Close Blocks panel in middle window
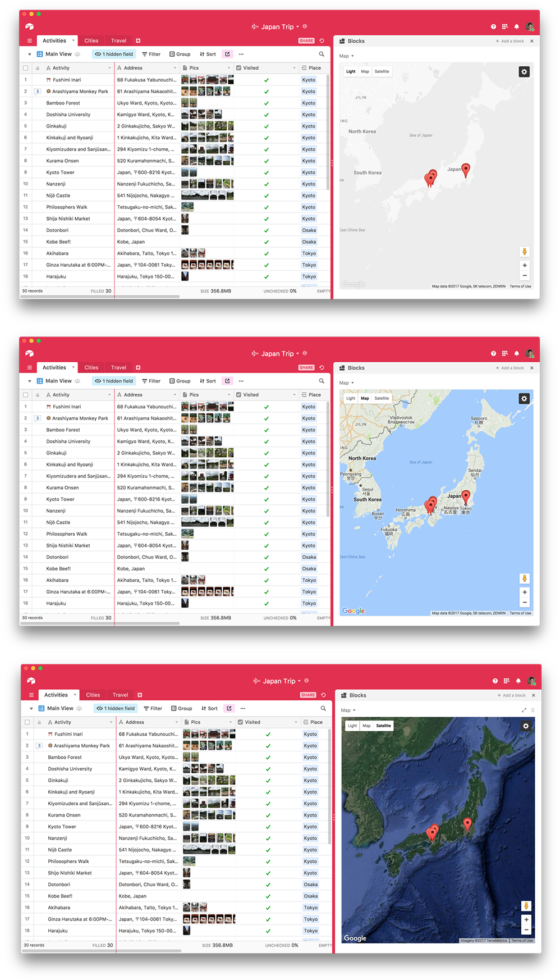Viewport: 560px width, 980px height. click(x=531, y=368)
